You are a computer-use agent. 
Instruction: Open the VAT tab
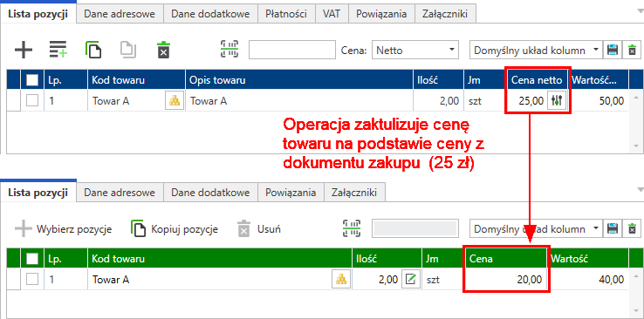click(x=331, y=14)
